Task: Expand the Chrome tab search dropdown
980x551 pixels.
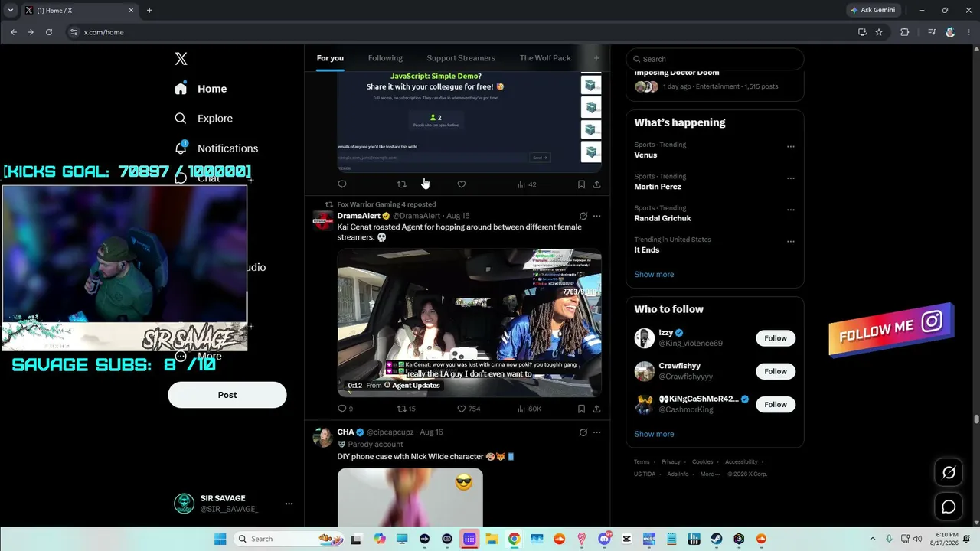Action: pyautogui.click(x=11, y=11)
